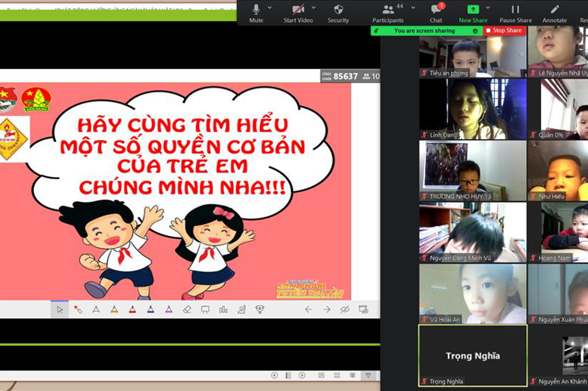Select Nguyễn An Khánh video thumbnail
588x391 pixels.
point(558,355)
